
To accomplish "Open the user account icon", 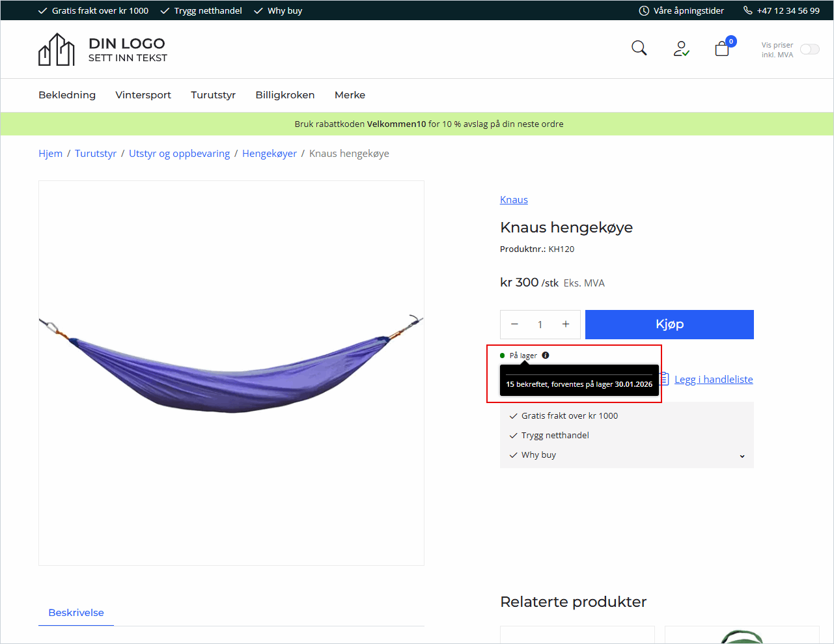I will pyautogui.click(x=681, y=49).
